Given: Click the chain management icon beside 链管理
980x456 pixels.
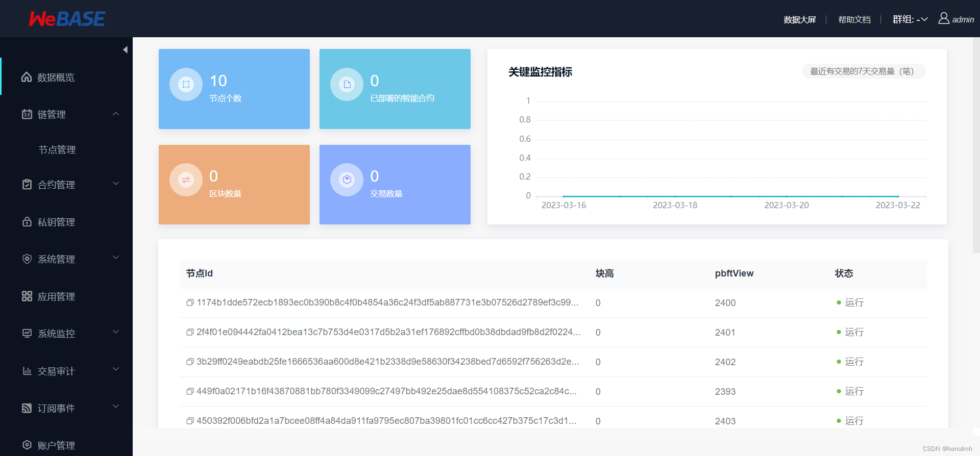Looking at the screenshot, I should click(27, 114).
